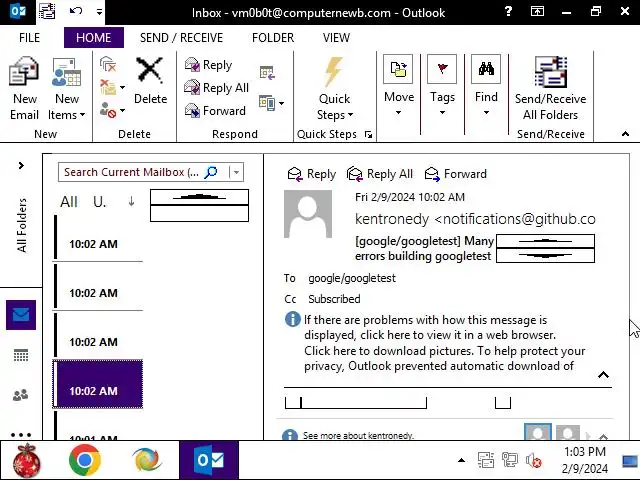Click Reply All in the reading pane

[x=380, y=174]
